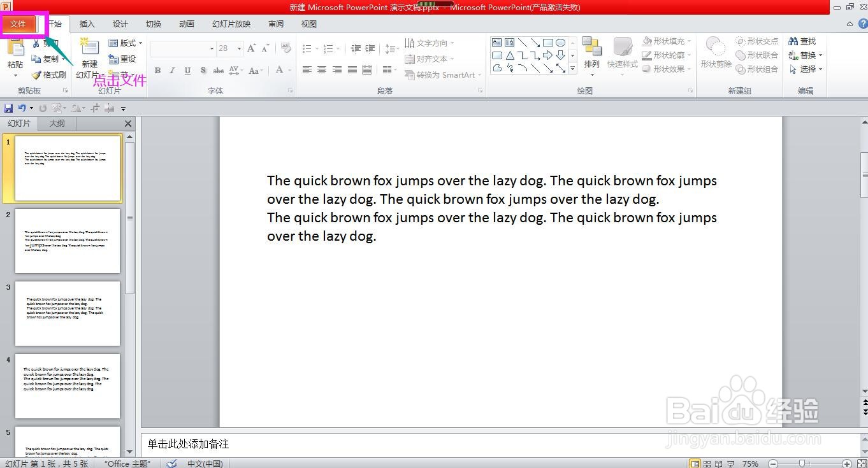Click the decrease font size icon
The height and width of the screenshot is (468, 868).
coord(264,48)
